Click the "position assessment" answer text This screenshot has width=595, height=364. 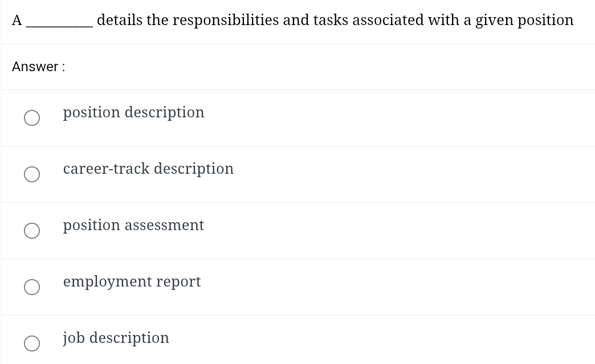(x=133, y=225)
